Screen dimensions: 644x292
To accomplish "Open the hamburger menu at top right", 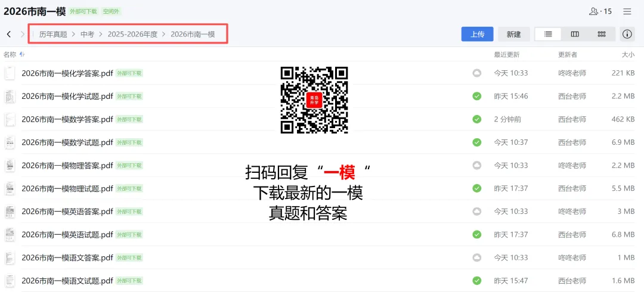I will [x=627, y=11].
